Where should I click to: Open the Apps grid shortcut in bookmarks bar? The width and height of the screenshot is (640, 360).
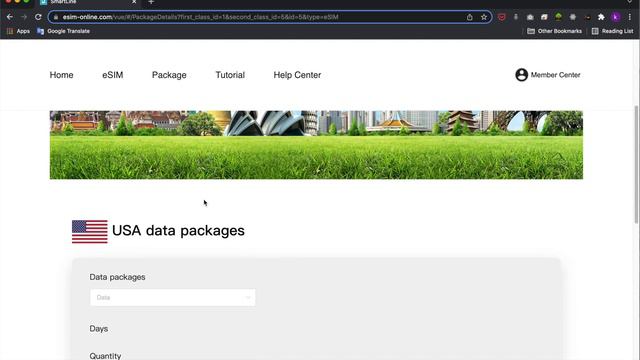coord(18,31)
